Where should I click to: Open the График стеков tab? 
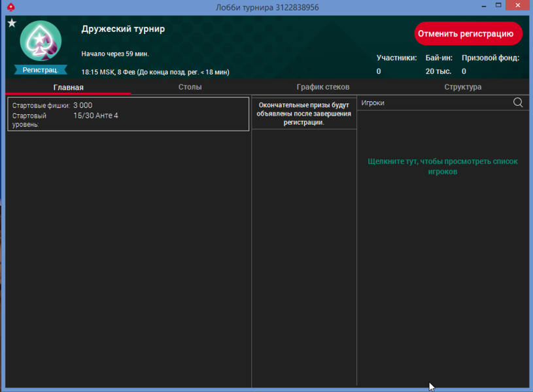[x=323, y=87]
